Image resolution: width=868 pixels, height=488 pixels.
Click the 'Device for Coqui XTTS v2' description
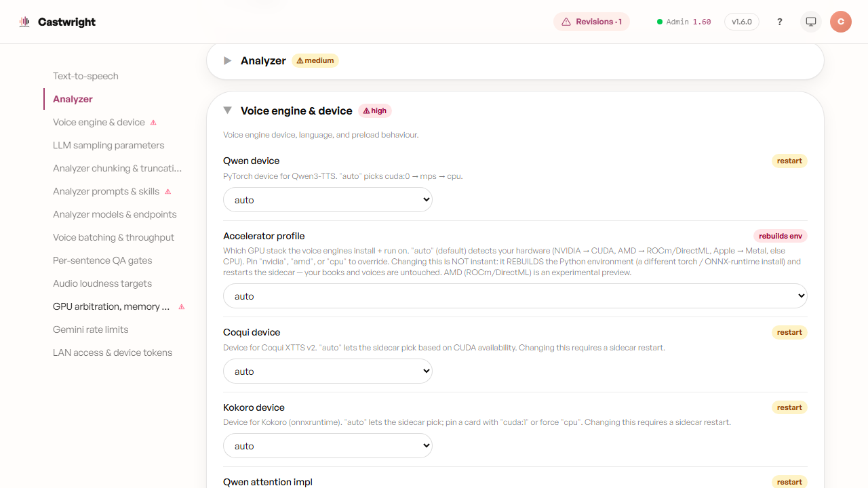click(444, 348)
